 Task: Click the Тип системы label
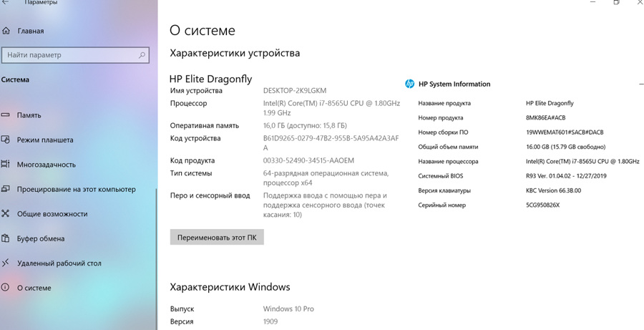(x=191, y=173)
